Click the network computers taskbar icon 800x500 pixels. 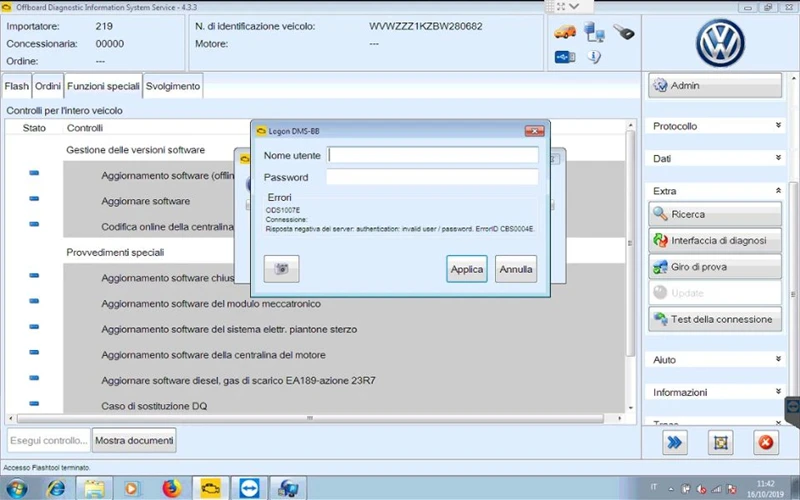tap(288, 488)
